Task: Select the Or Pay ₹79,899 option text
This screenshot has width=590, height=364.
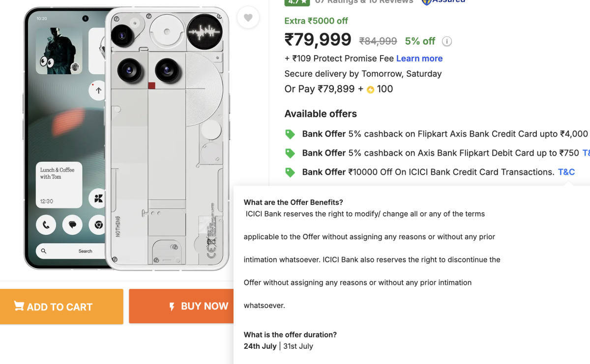Action: [x=319, y=89]
